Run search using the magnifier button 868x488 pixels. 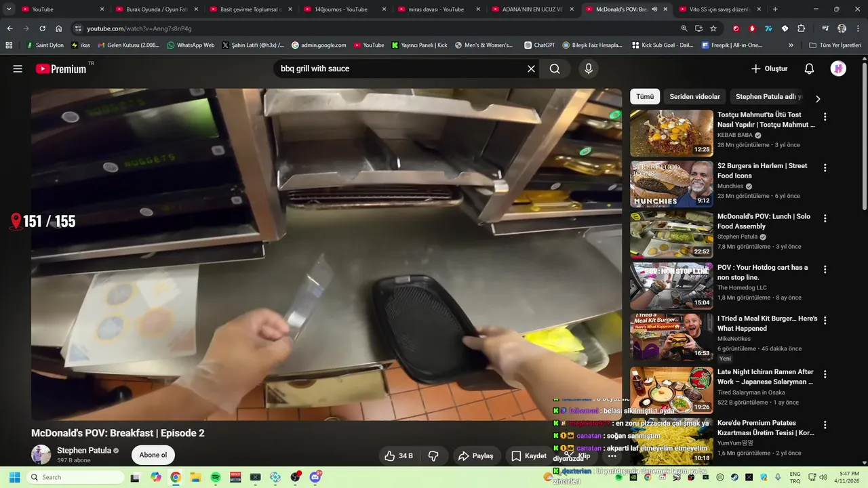click(x=555, y=68)
